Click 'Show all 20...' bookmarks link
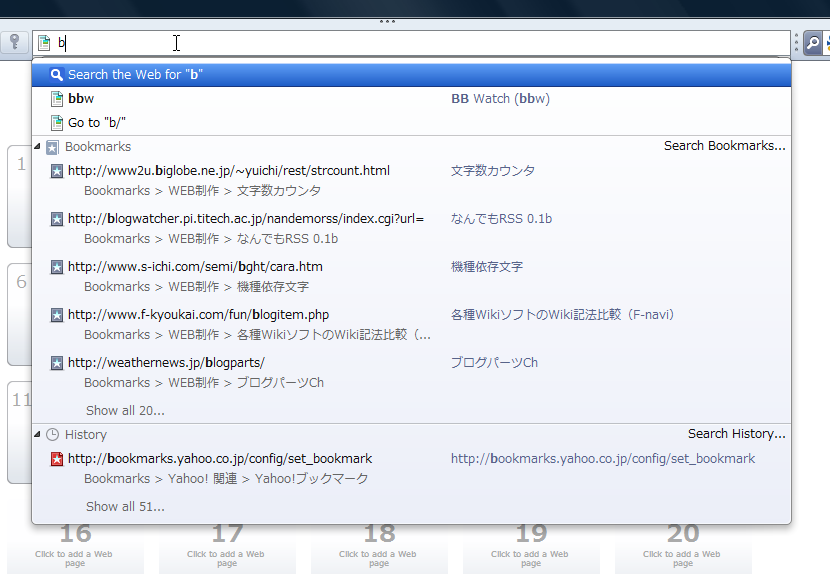 [x=125, y=410]
